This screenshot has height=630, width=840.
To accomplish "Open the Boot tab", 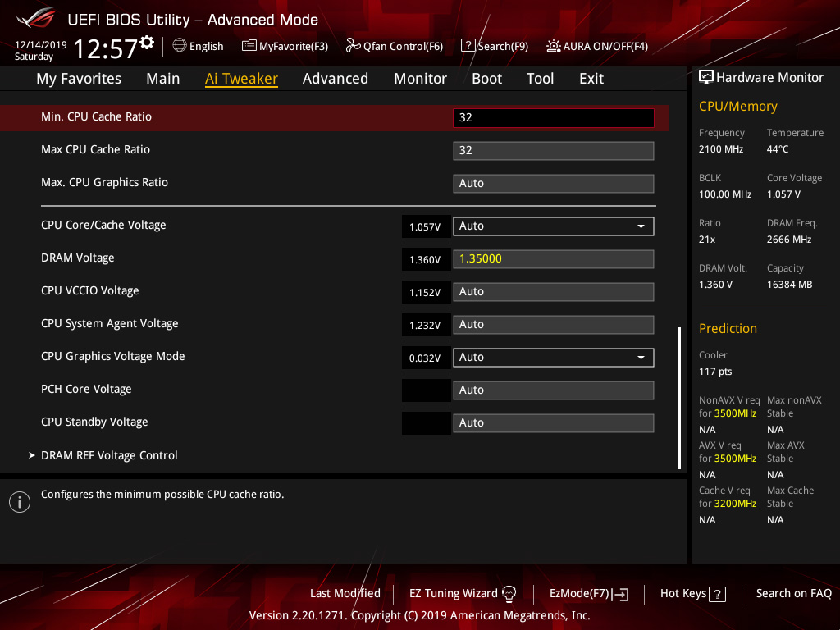I will [x=487, y=79].
